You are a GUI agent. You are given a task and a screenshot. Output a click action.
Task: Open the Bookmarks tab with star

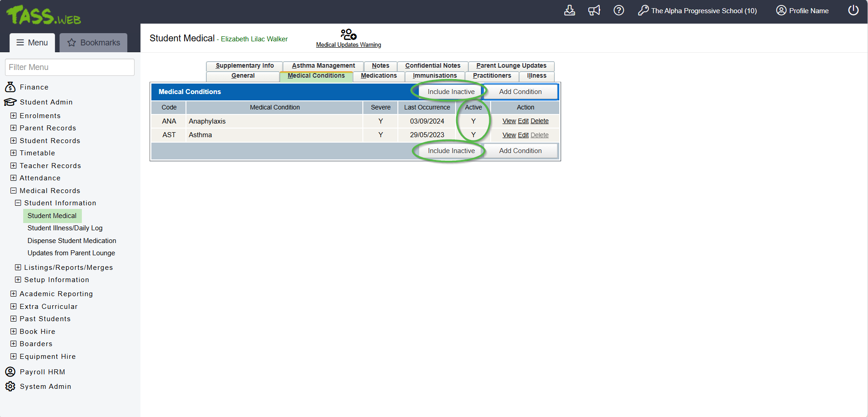coord(94,43)
